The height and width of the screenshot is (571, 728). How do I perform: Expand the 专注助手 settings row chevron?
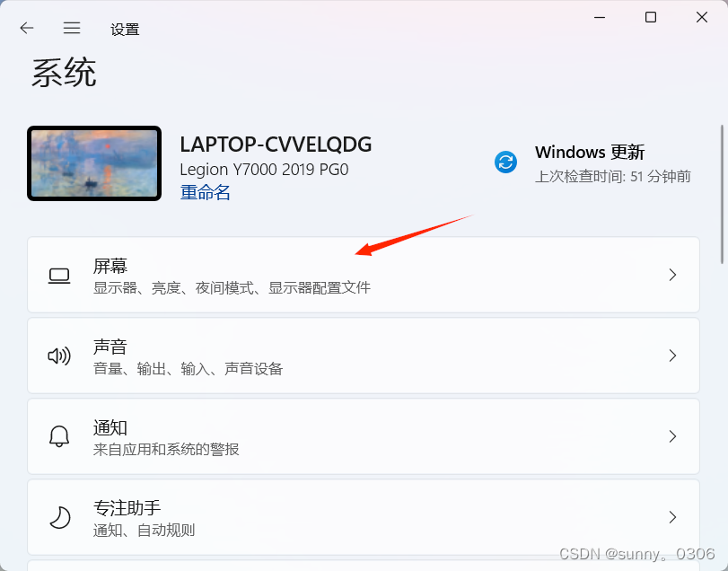pyautogui.click(x=672, y=517)
